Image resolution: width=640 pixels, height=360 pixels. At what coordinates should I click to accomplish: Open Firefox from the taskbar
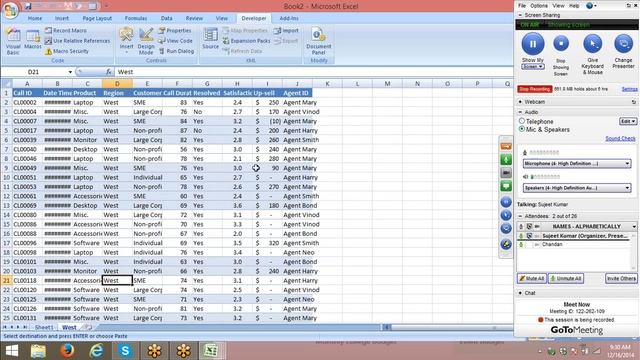pyautogui.click(x=67, y=351)
